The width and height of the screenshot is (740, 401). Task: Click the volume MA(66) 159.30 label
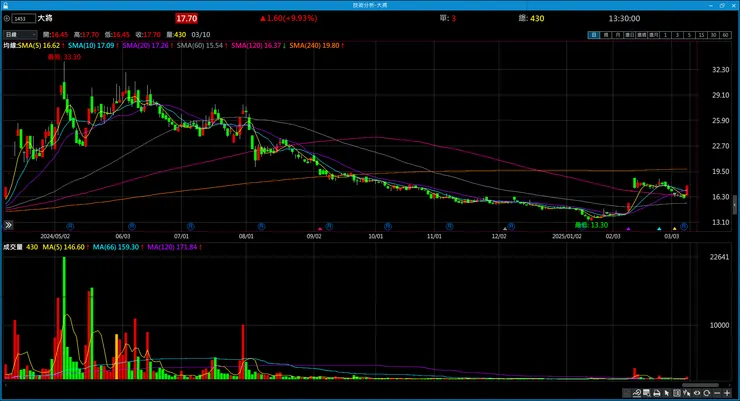click(118, 247)
